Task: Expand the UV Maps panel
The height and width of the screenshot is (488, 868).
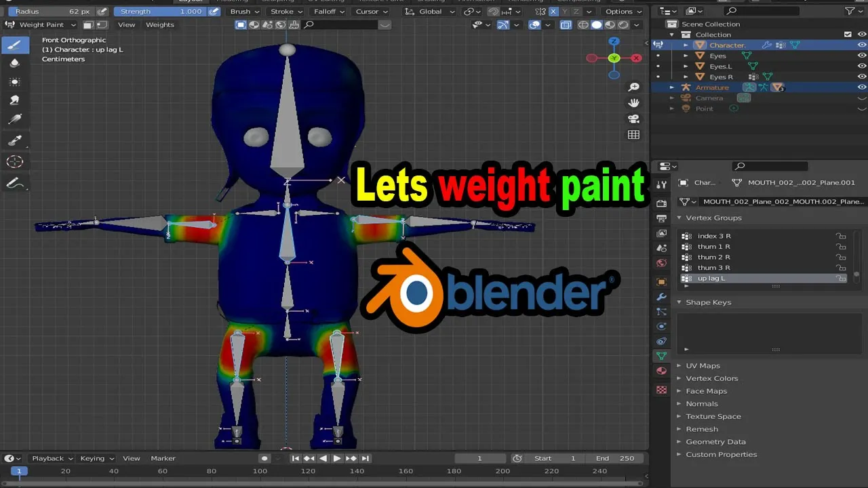Action: tap(703, 366)
